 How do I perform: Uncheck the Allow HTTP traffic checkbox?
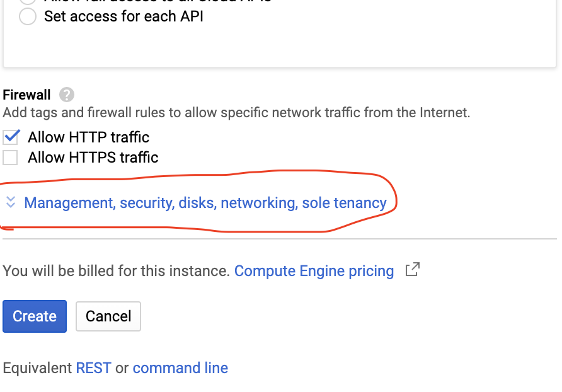(11, 137)
